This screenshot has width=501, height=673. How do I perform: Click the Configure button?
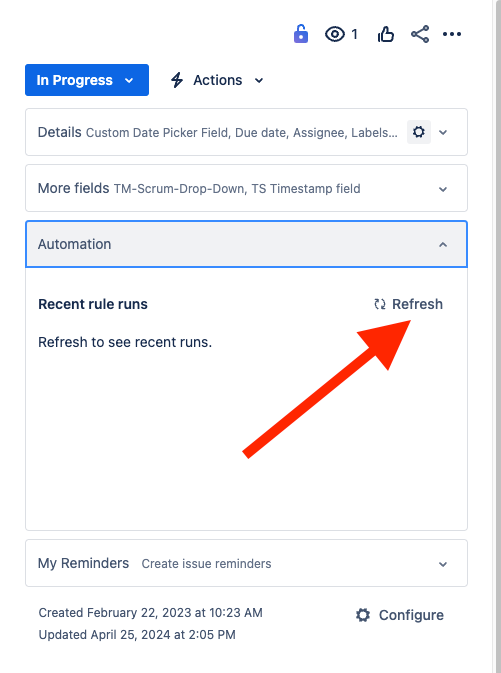[x=400, y=615]
